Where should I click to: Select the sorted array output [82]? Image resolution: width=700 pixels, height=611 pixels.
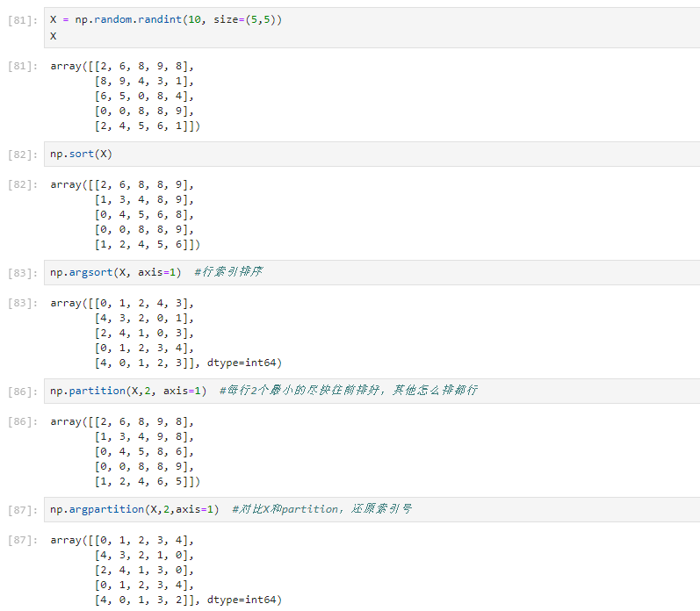[125, 215]
